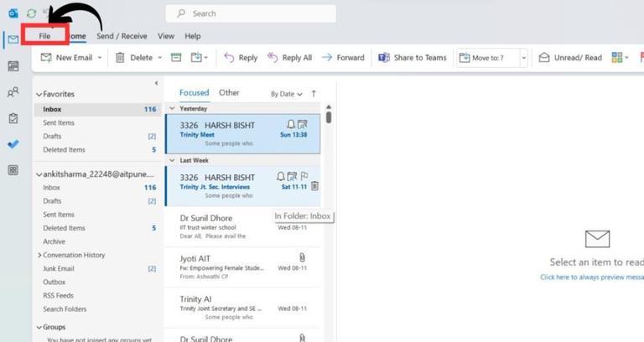Image resolution: width=644 pixels, height=342 pixels.
Task: Open the Dr Sunil Dhore IIT trust winter school email
Action: tap(242, 226)
